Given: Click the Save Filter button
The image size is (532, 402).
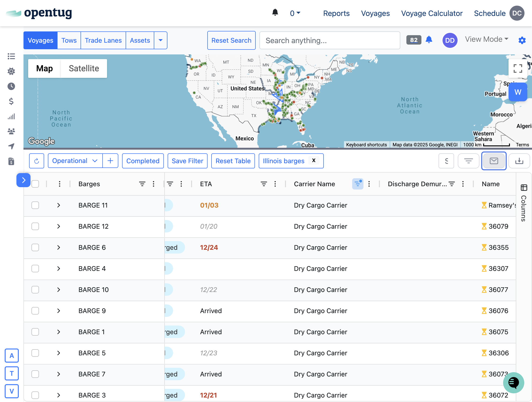Looking at the screenshot, I should click(x=187, y=161).
